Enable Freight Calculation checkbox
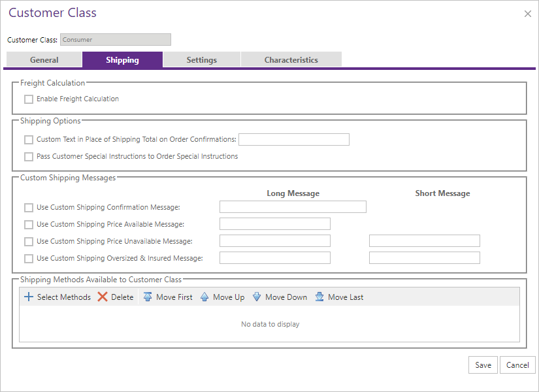Image resolution: width=539 pixels, height=392 pixels. [x=29, y=99]
